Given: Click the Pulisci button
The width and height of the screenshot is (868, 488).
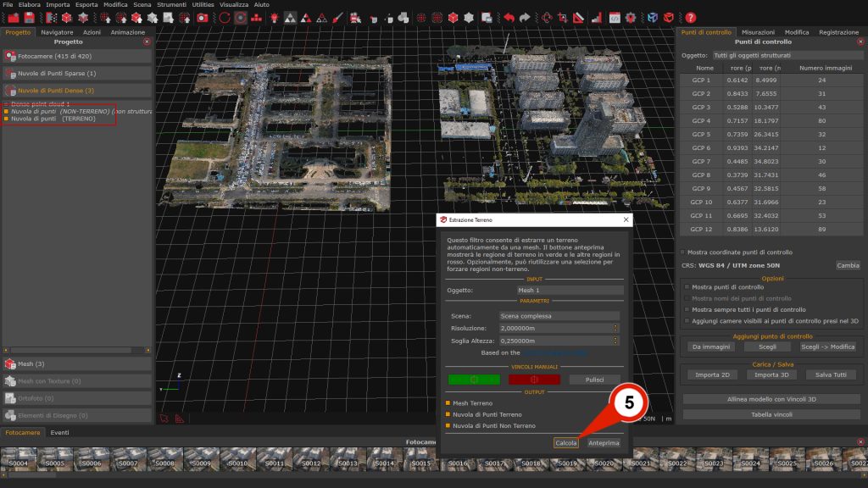Looking at the screenshot, I should [594, 380].
